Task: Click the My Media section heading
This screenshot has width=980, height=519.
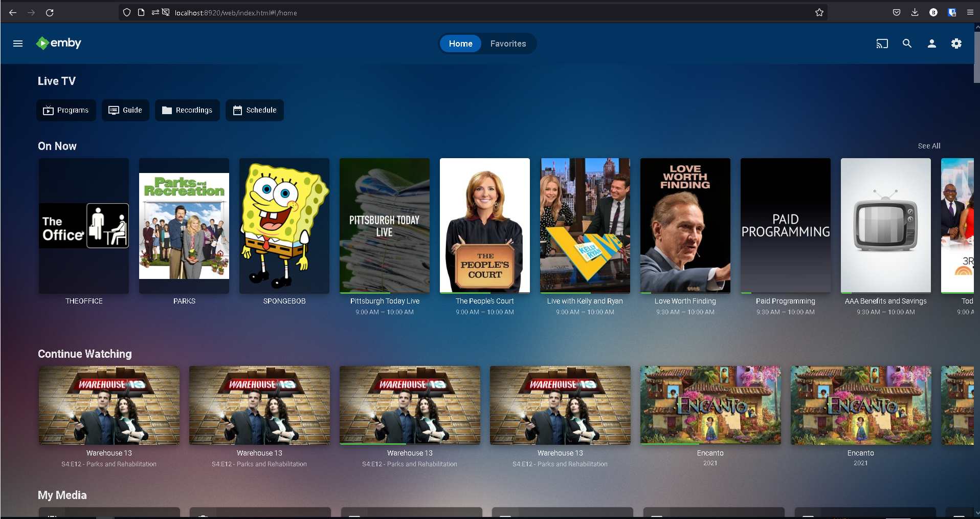Action: [62, 495]
